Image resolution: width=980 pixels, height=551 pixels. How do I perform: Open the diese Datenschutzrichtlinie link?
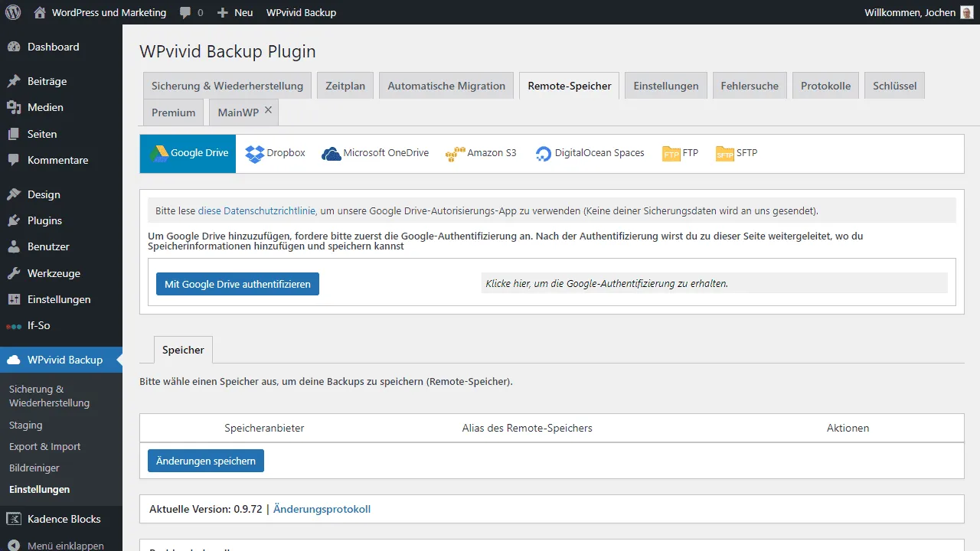[x=255, y=210]
